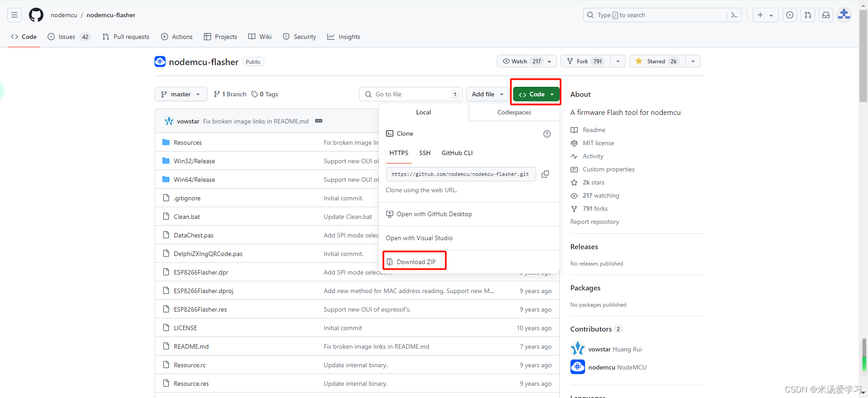Open the pull requests shortcut icon in header
Image resolution: width=868 pixels, height=398 pixels.
click(x=808, y=15)
